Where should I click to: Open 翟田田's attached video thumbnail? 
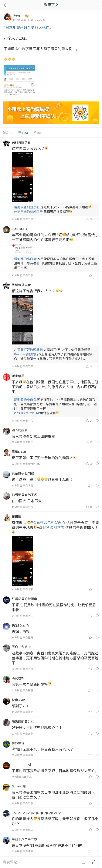23,561
